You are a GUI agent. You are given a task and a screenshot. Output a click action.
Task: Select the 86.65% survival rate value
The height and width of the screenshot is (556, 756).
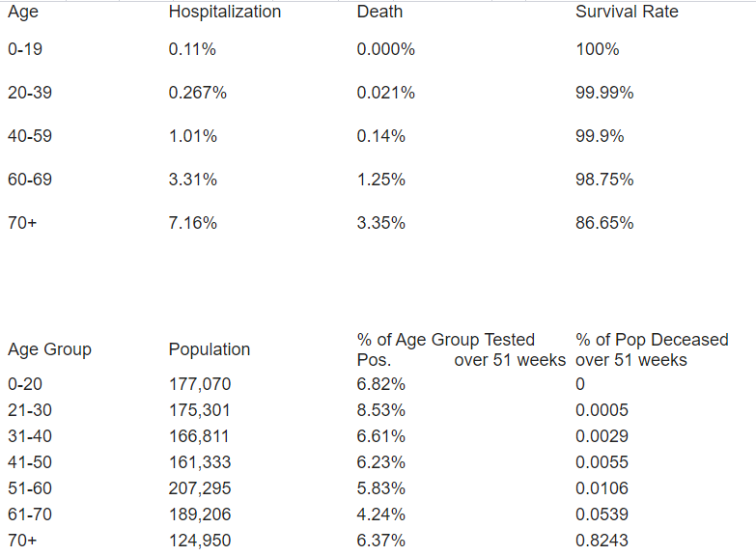[604, 223]
